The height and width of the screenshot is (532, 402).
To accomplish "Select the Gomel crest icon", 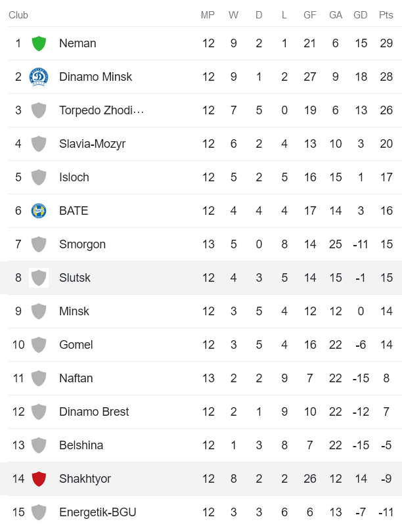I will pos(39,344).
